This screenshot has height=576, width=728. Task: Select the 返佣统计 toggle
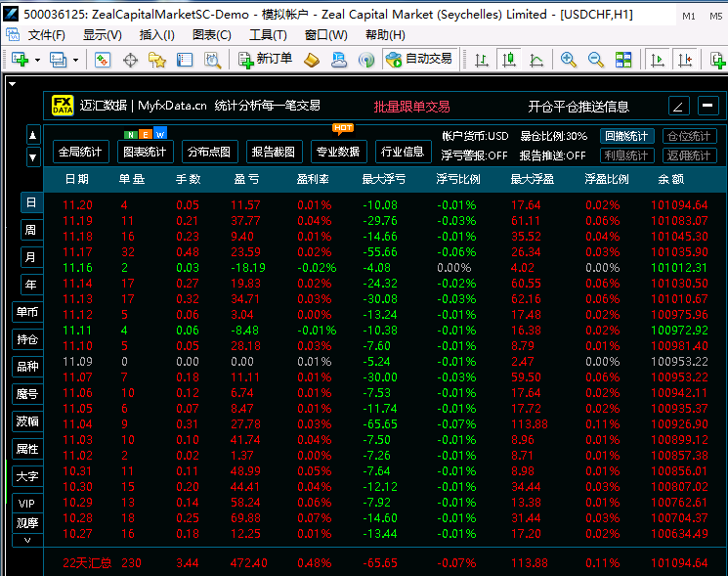690,155
